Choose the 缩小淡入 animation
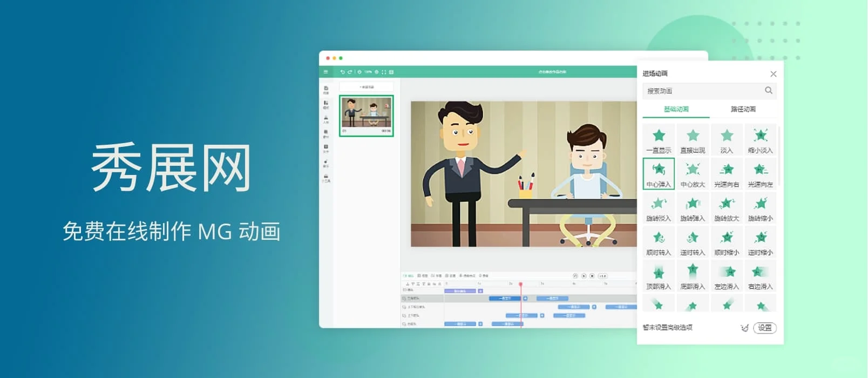 tap(761, 139)
